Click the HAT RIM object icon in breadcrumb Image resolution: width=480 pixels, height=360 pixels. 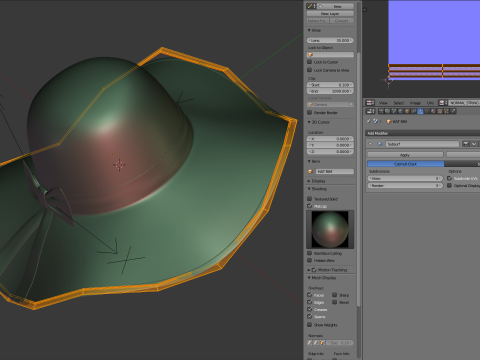point(389,121)
